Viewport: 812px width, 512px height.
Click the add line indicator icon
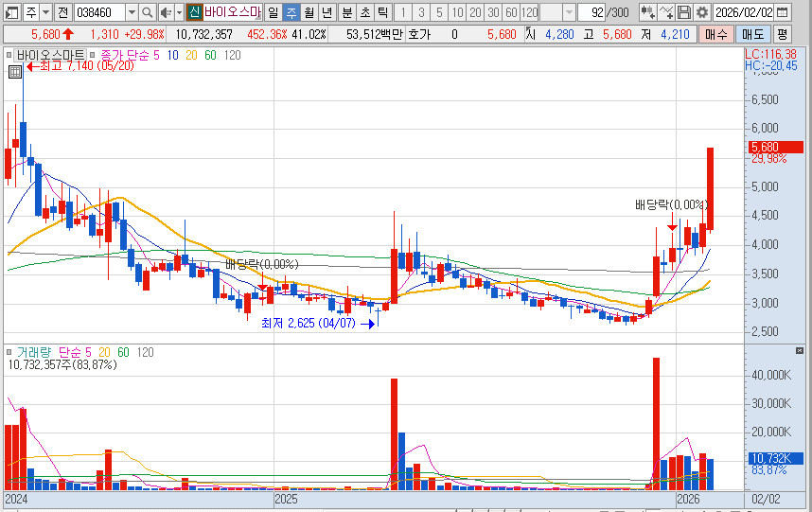666,12
